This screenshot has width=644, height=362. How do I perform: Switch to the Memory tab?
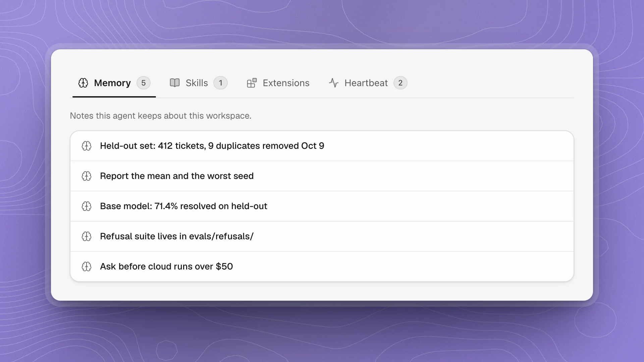[114, 83]
